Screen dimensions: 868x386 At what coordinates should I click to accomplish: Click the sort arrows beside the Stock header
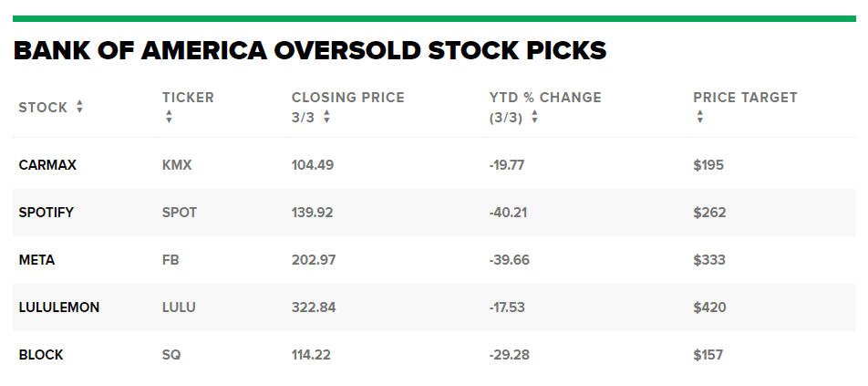(x=79, y=108)
